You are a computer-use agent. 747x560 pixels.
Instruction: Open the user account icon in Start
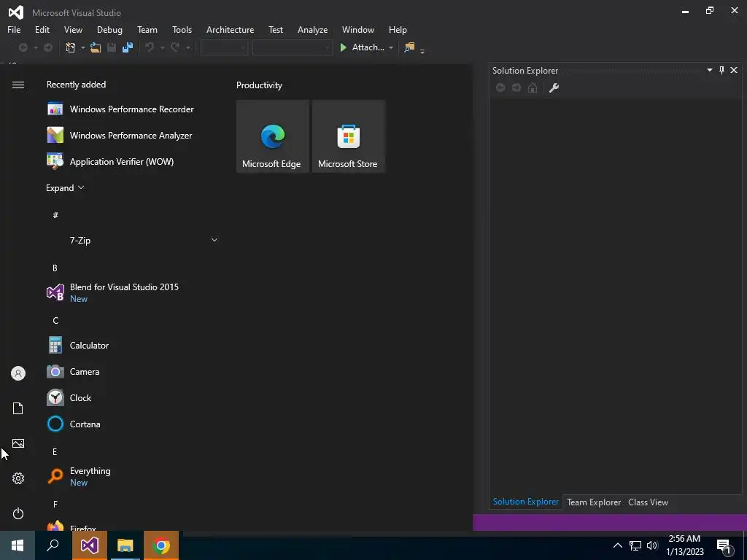18,373
